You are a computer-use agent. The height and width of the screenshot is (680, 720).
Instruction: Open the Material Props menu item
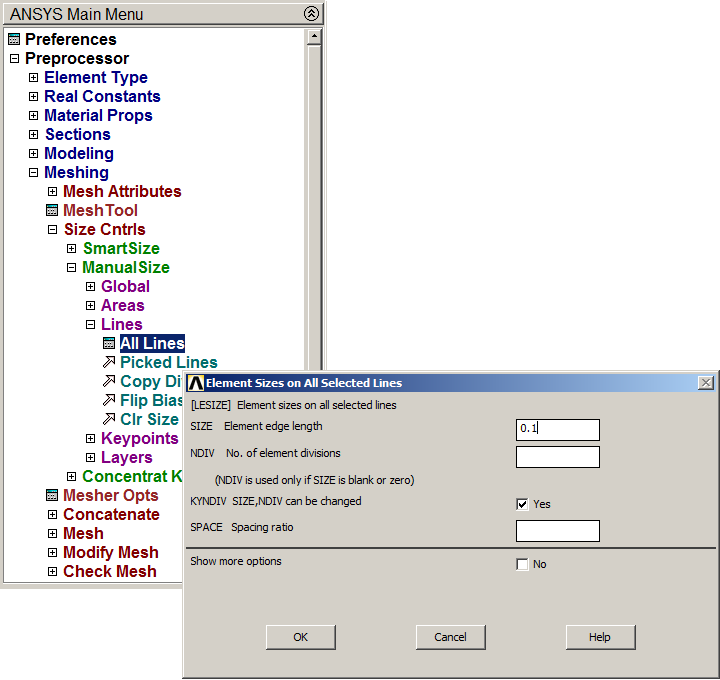pyautogui.click(x=98, y=116)
